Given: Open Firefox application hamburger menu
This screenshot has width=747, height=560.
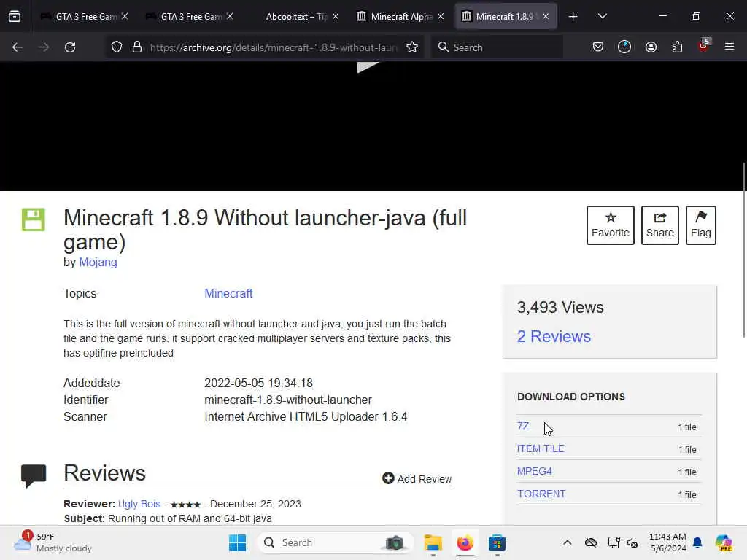Looking at the screenshot, I should 729,47.
